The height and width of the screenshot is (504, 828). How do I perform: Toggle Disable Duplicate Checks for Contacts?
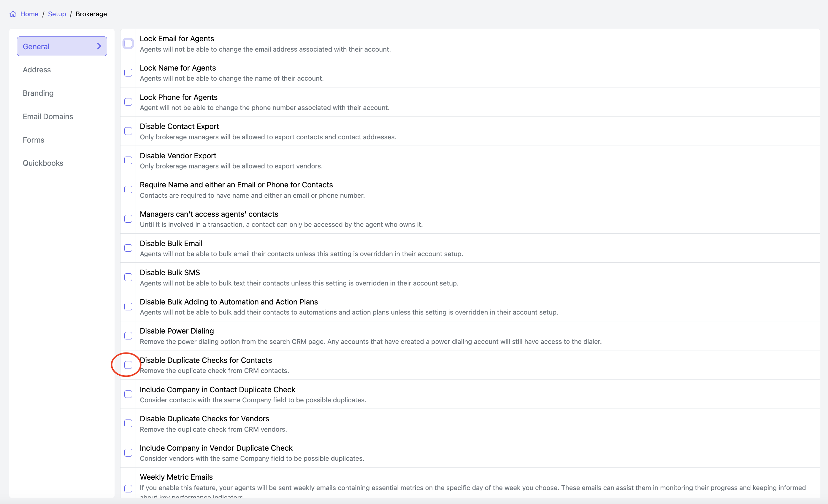[128, 365]
